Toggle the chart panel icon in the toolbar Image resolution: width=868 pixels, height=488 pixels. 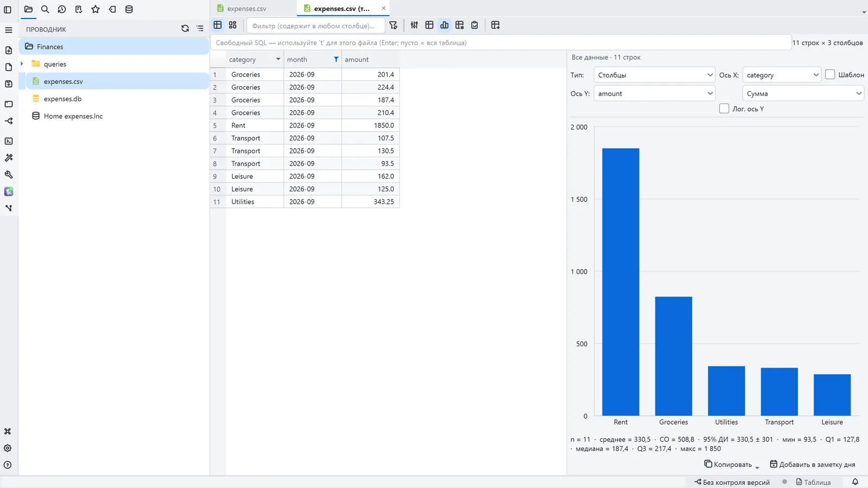(x=444, y=25)
